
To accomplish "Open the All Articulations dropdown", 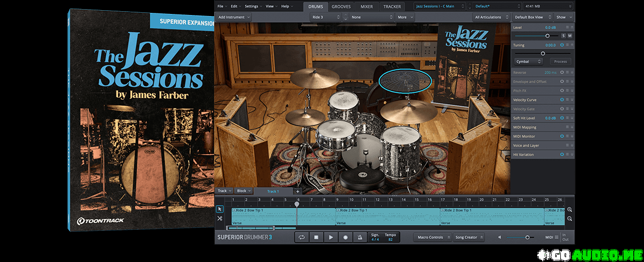I will click(490, 17).
